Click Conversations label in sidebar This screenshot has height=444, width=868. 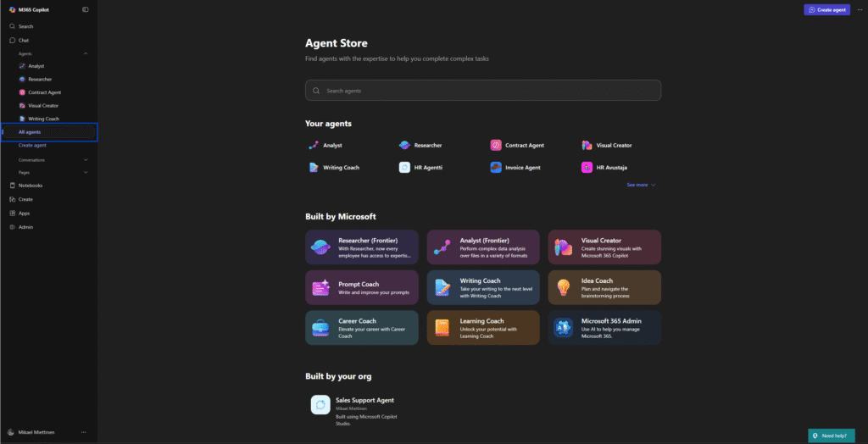pyautogui.click(x=31, y=160)
